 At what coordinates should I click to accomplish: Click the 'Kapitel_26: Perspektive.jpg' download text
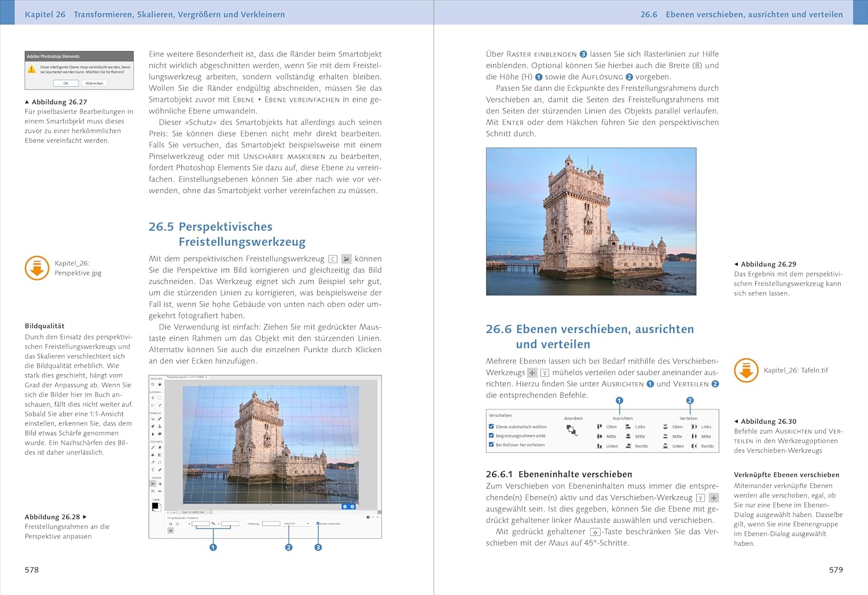78,268
